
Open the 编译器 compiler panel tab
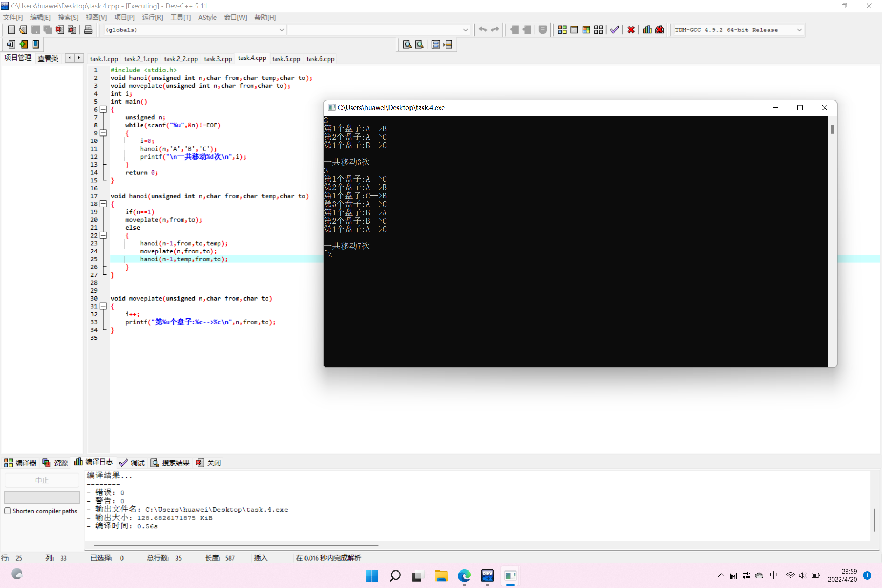20,463
